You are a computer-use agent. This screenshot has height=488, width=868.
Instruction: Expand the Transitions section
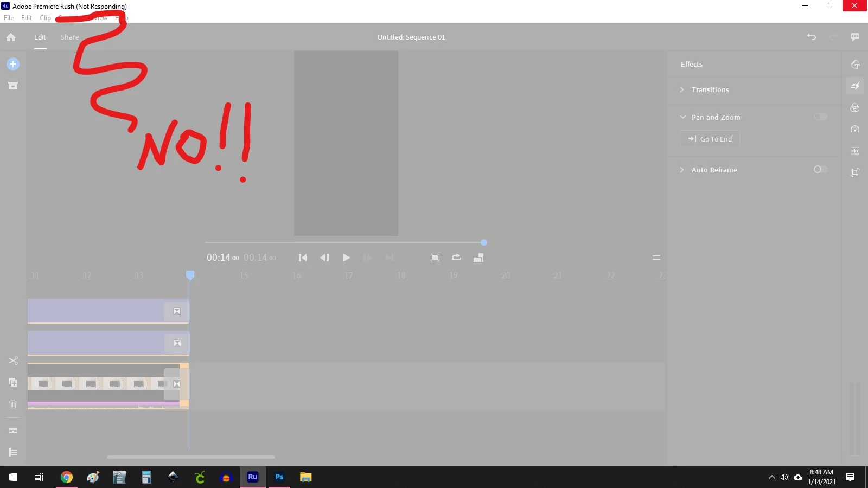(682, 89)
